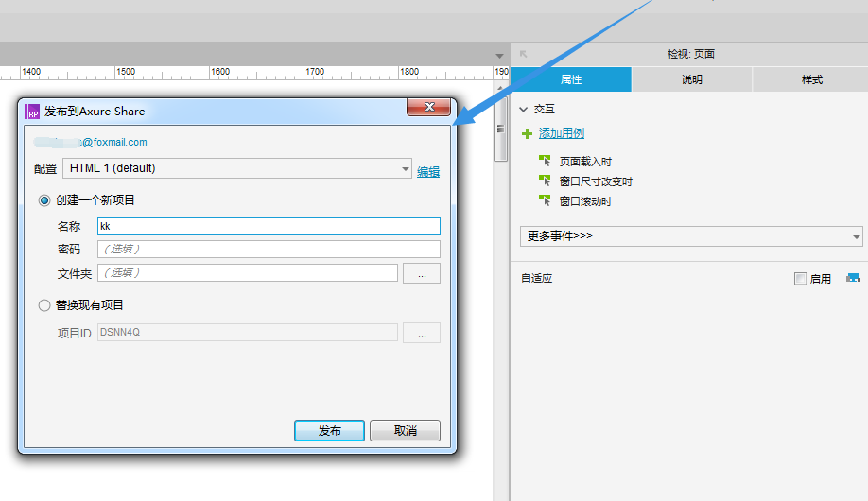Close the 发布到Axure Share dialog
Screen dimensions: 868x501
coord(429,107)
